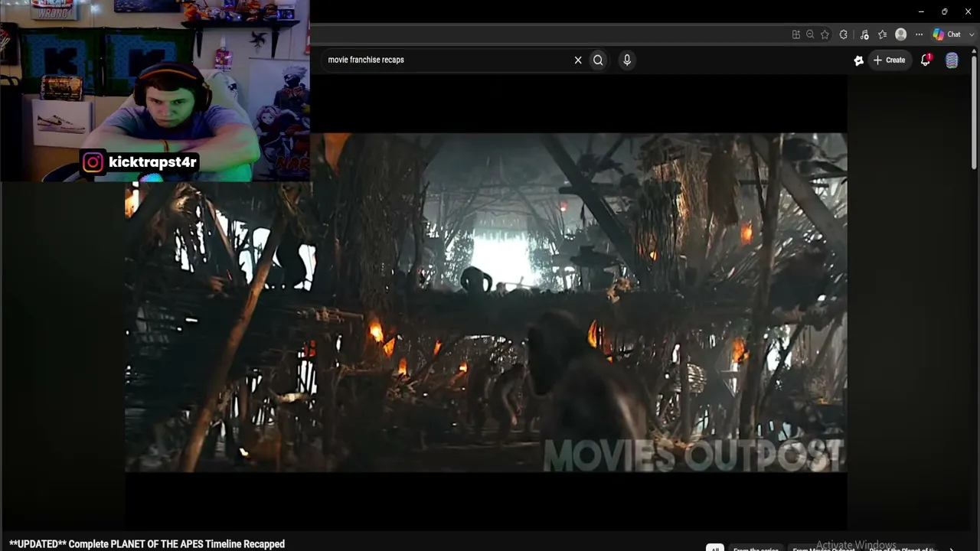Restore down the browser window
The height and width of the screenshot is (551, 980).
pyautogui.click(x=945, y=11)
